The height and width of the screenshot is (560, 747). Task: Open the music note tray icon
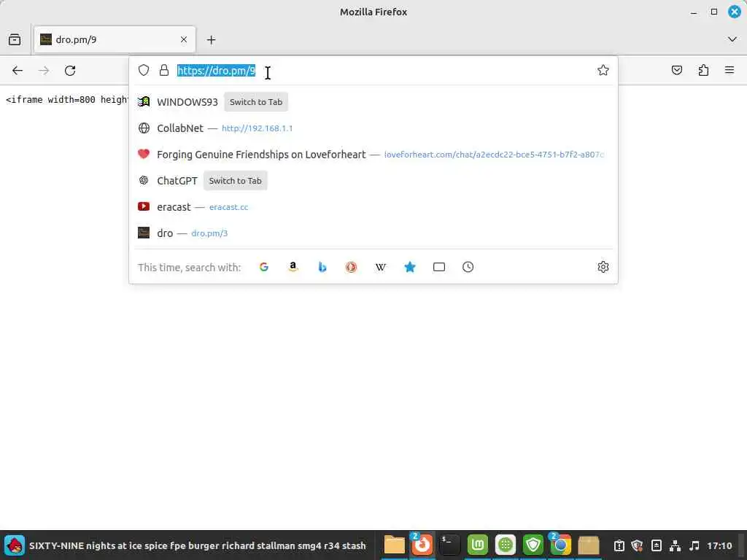pos(694,545)
